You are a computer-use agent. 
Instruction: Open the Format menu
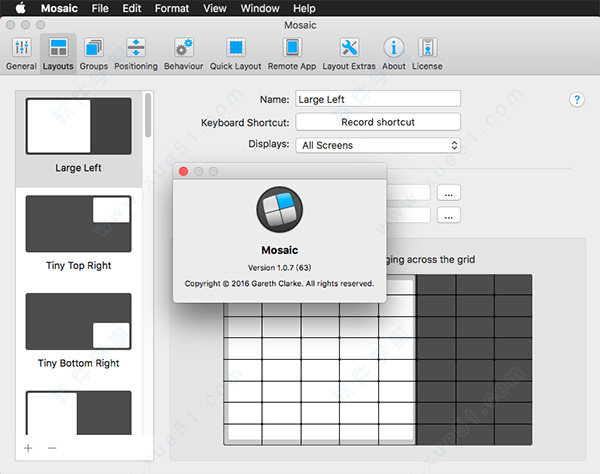point(172,8)
